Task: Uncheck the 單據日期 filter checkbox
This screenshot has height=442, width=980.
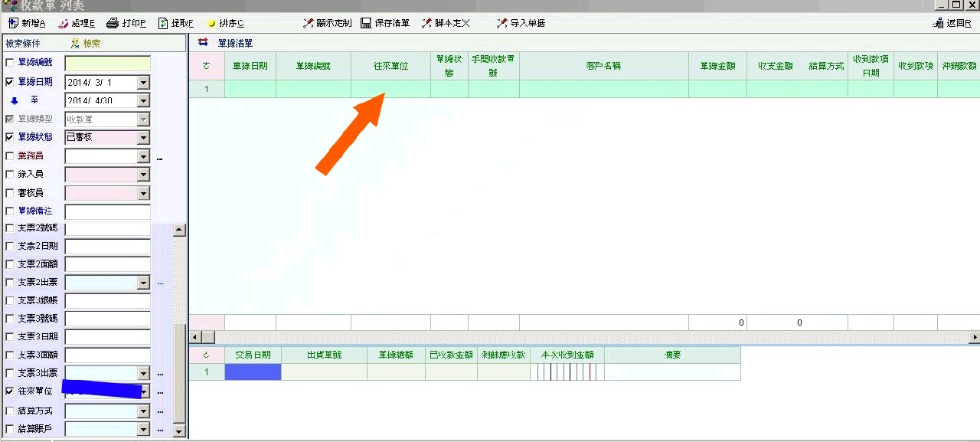Action: [x=10, y=82]
